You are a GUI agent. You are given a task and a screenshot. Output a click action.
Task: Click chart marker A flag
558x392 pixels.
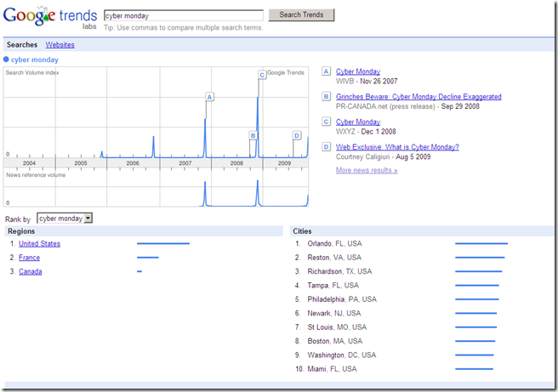[x=209, y=97]
